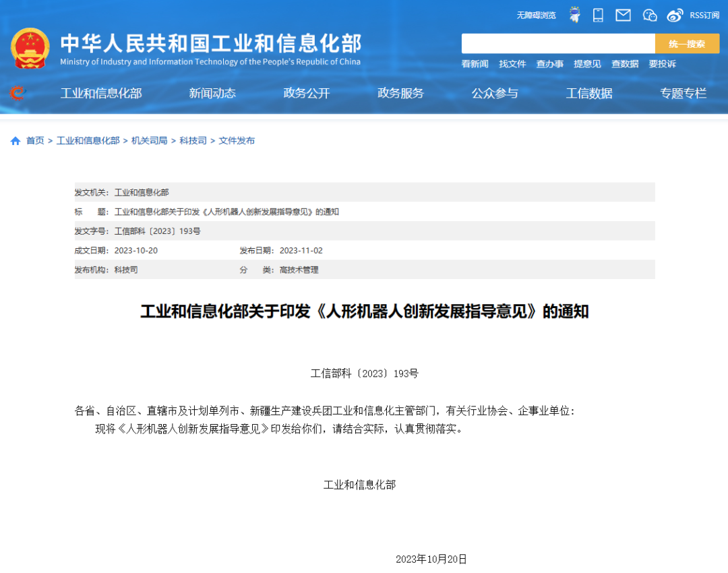Screen dimensions: 728x573
Task: Click the national emblem logo
Action: 30,48
